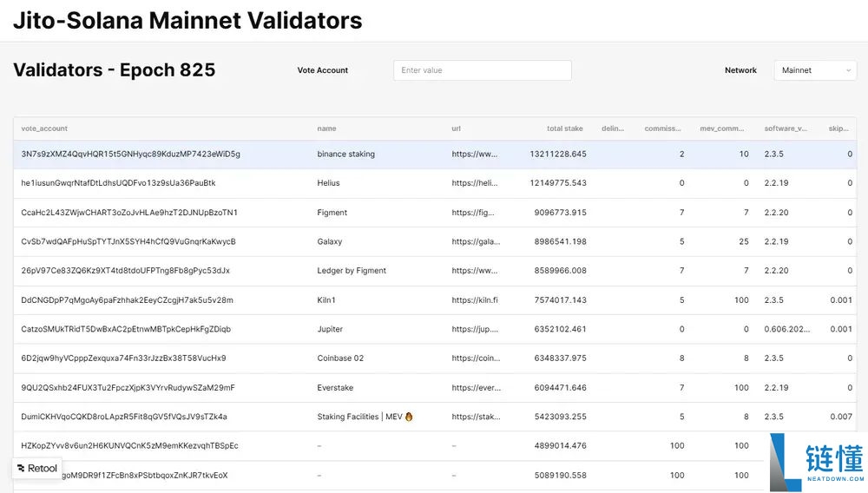Viewport: 868px width, 493px height.
Task: Click the Vote Account input field
Action: 482,70
